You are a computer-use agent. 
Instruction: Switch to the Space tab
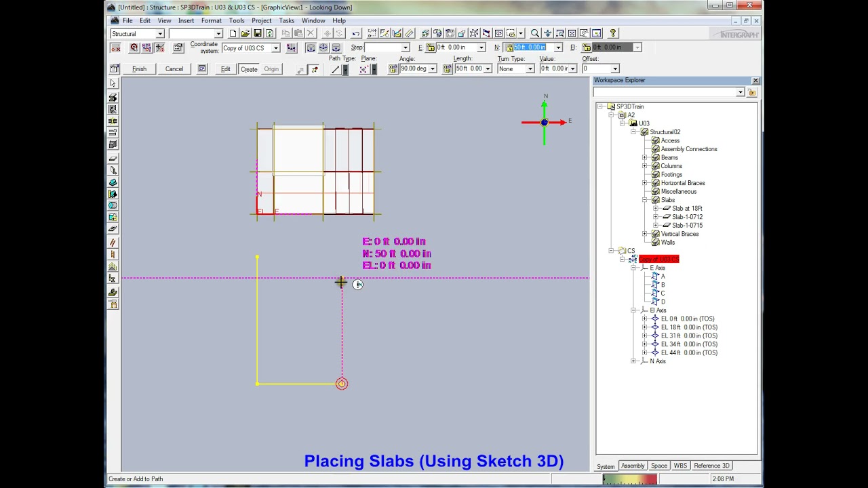[x=659, y=466]
